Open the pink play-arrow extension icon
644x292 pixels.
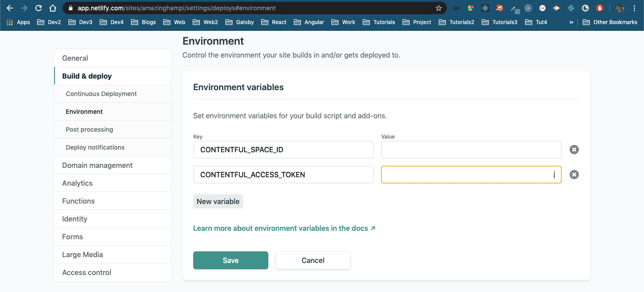[557, 8]
